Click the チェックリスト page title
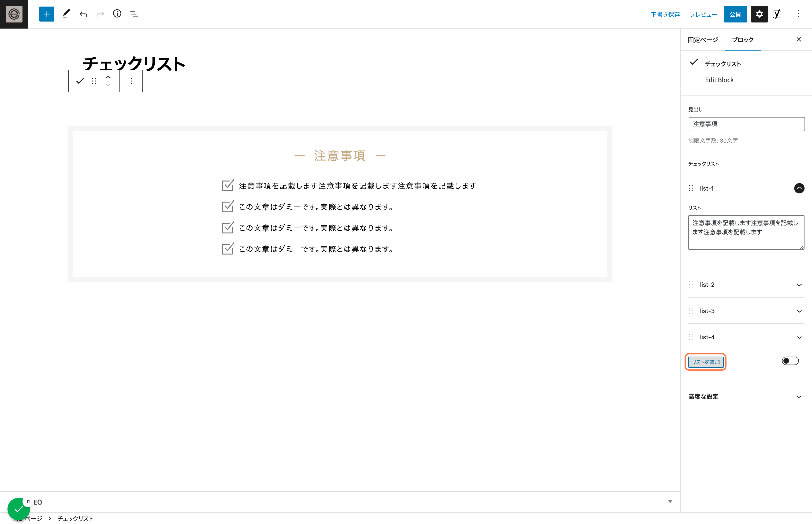The height and width of the screenshot is (524, 812). [x=134, y=64]
